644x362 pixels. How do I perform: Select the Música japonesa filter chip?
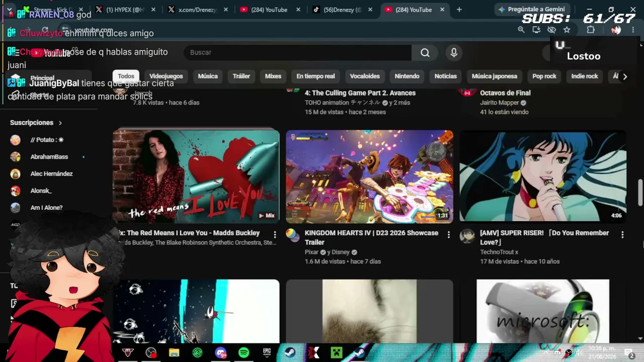click(495, 76)
